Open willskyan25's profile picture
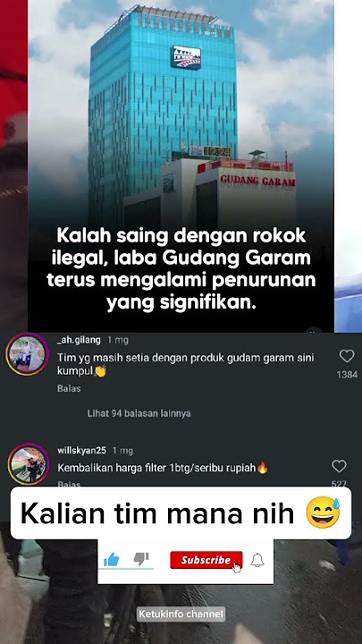 pos(29,464)
